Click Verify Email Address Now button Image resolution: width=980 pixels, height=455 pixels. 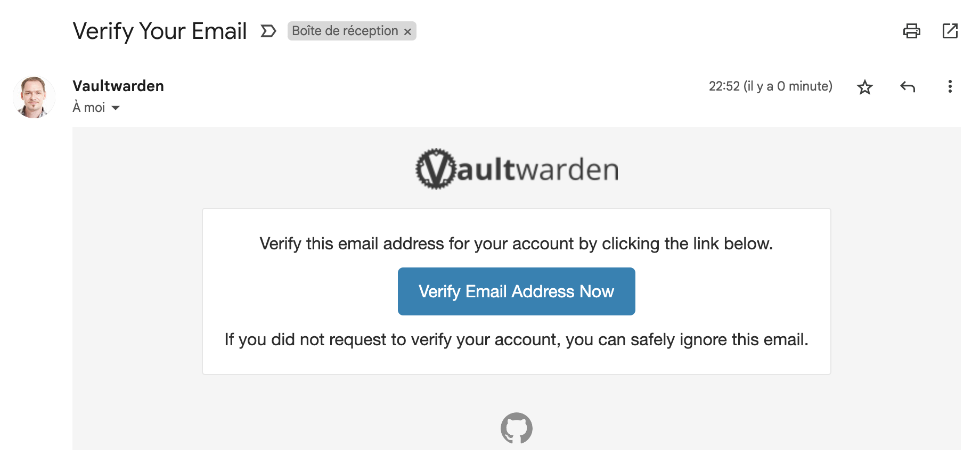coord(516,291)
